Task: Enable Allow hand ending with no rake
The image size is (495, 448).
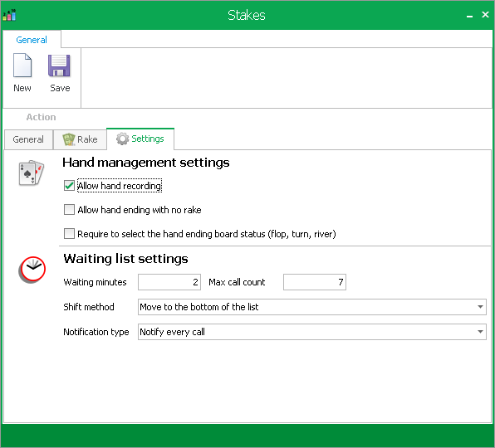Action: pyautogui.click(x=69, y=210)
